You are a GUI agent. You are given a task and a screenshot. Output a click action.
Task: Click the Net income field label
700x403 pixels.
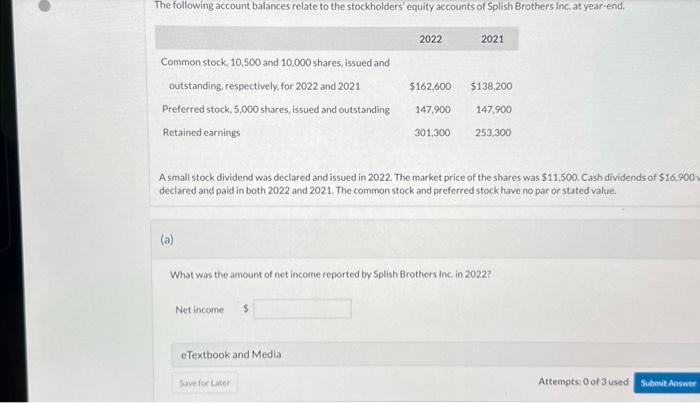(x=200, y=309)
